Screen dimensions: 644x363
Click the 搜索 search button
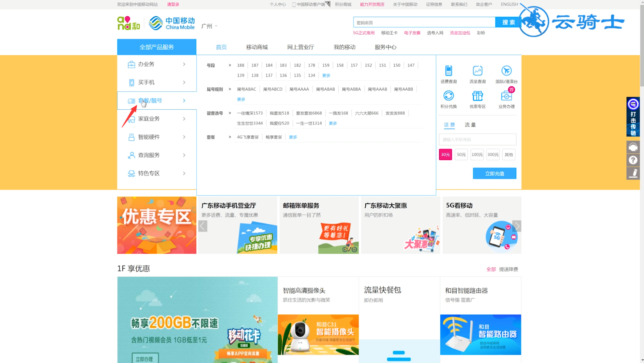509,22
